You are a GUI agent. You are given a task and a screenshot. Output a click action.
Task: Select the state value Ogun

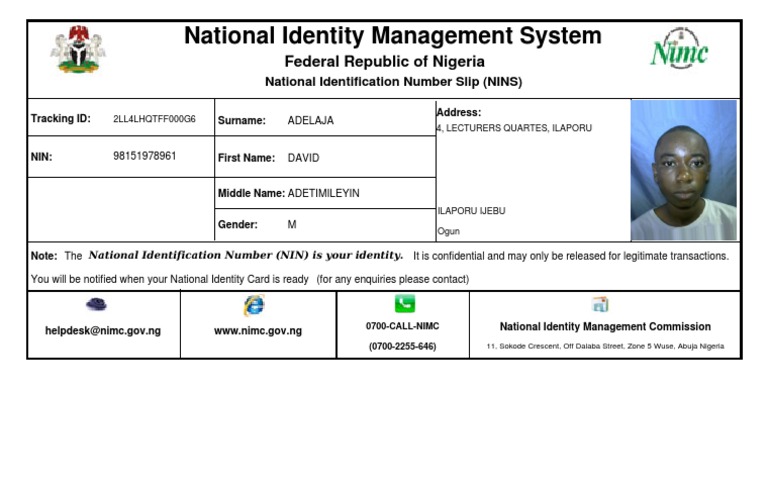[x=449, y=231]
